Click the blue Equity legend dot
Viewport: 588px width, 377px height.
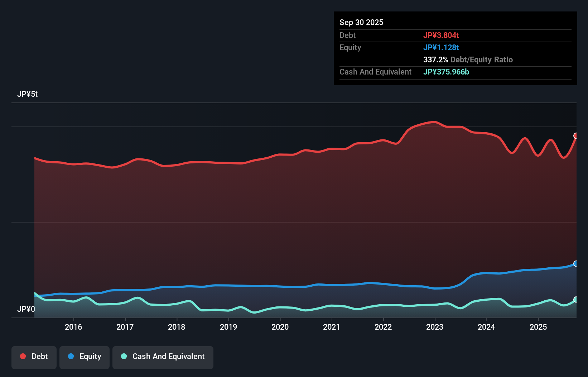[x=71, y=356]
